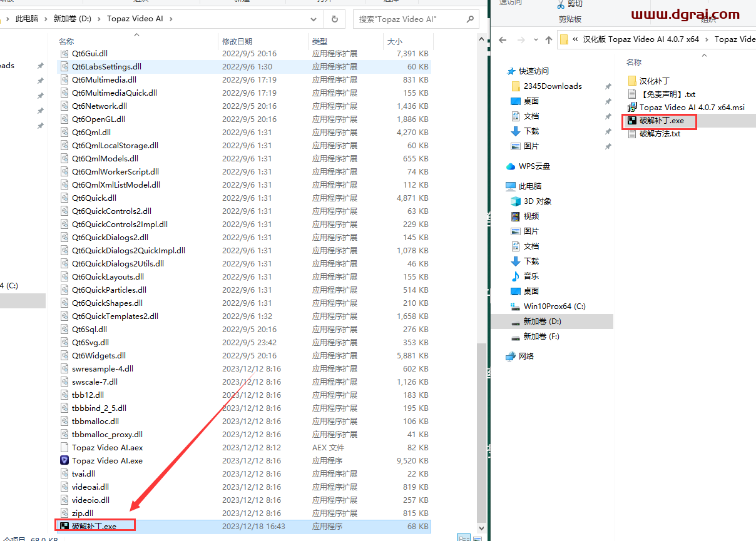The width and height of the screenshot is (756, 541).
Task: Refresh the Topaz Video AI folder view
Action: pos(335,19)
